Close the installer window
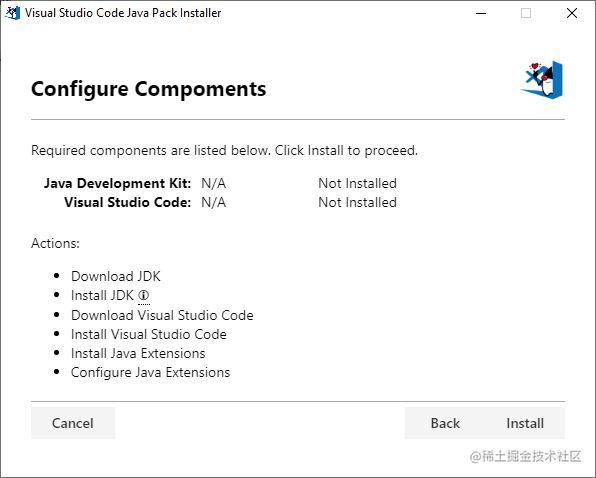Image resolution: width=596 pixels, height=478 pixels. click(572, 13)
